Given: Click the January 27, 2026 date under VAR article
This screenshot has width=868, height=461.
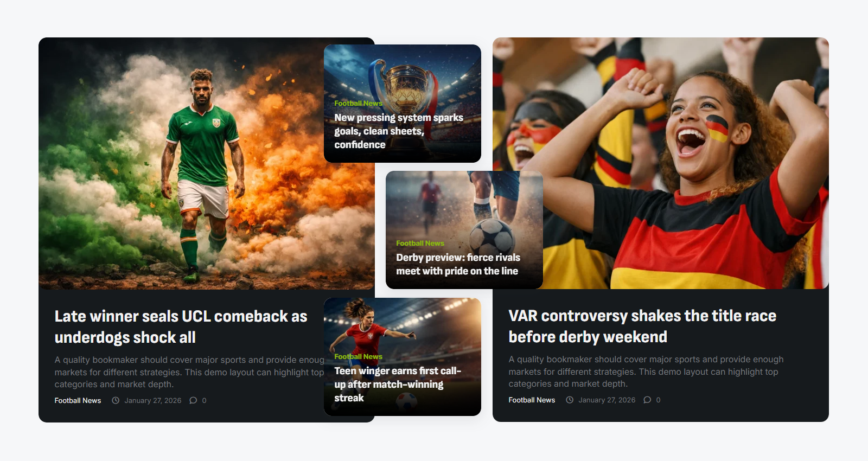Looking at the screenshot, I should 607,400.
